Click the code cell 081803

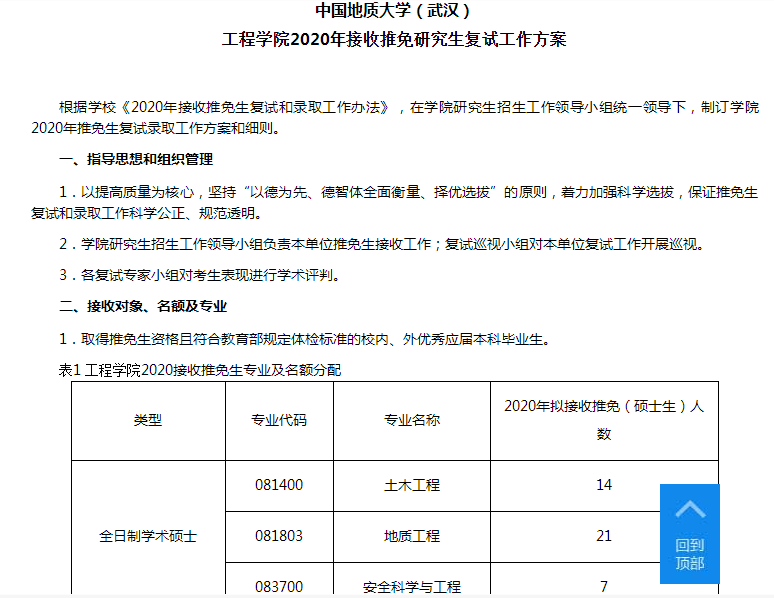pyautogui.click(x=279, y=537)
